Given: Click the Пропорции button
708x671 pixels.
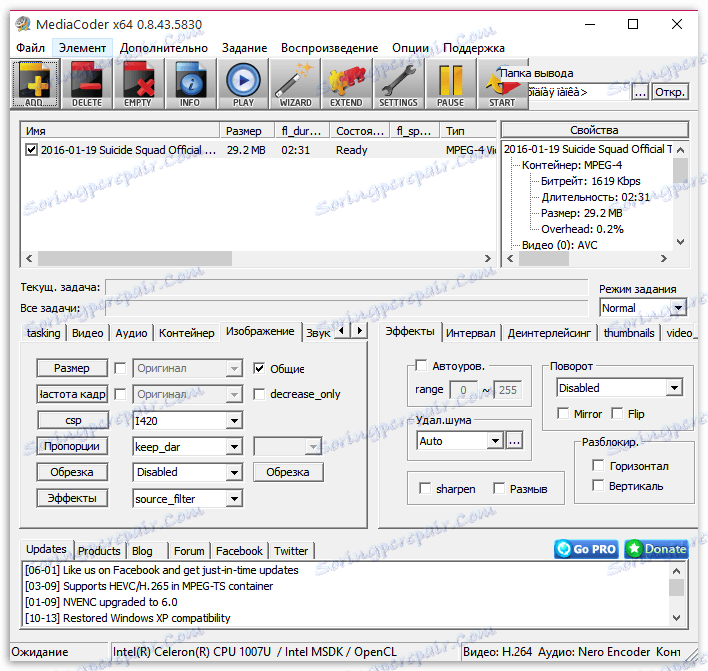Looking at the screenshot, I should click(72, 446).
